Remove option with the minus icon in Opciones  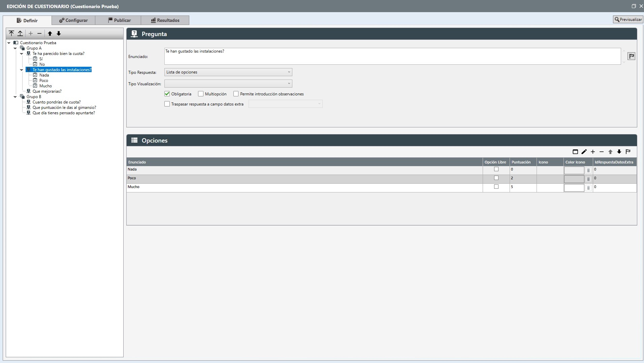click(602, 152)
